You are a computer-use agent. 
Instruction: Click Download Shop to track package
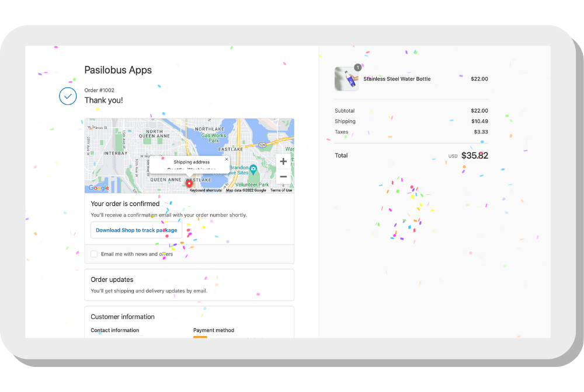pyautogui.click(x=136, y=230)
